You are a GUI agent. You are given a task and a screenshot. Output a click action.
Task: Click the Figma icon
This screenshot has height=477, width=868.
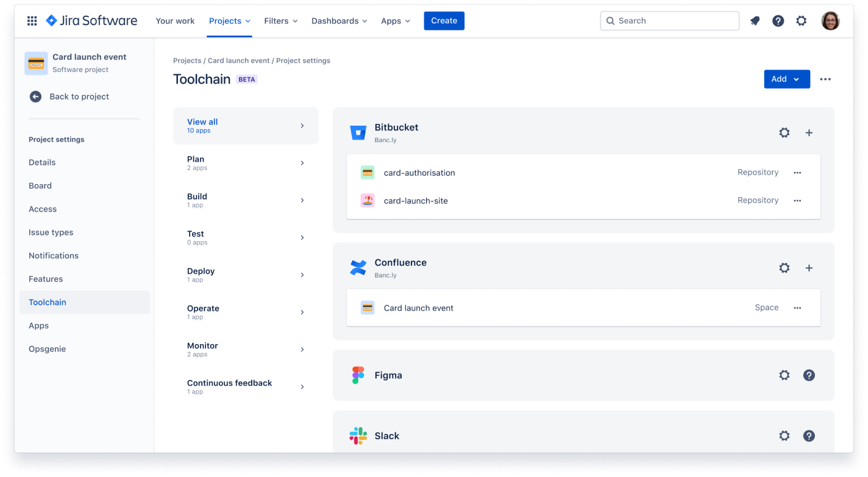(358, 375)
